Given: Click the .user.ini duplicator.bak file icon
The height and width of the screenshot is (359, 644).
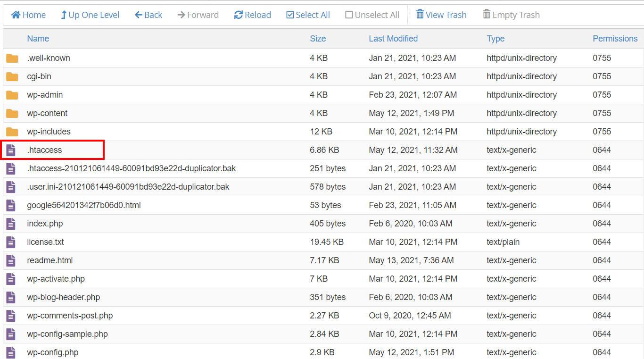Looking at the screenshot, I should coord(11,187).
